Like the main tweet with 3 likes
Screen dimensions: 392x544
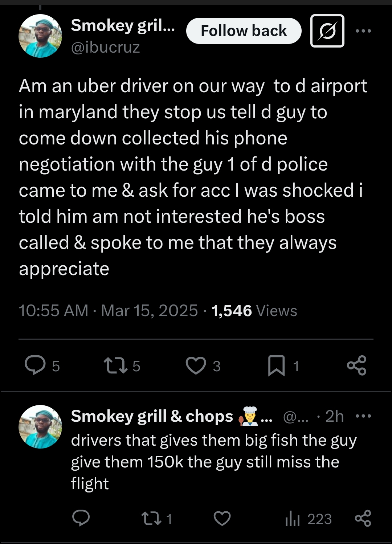(x=196, y=365)
